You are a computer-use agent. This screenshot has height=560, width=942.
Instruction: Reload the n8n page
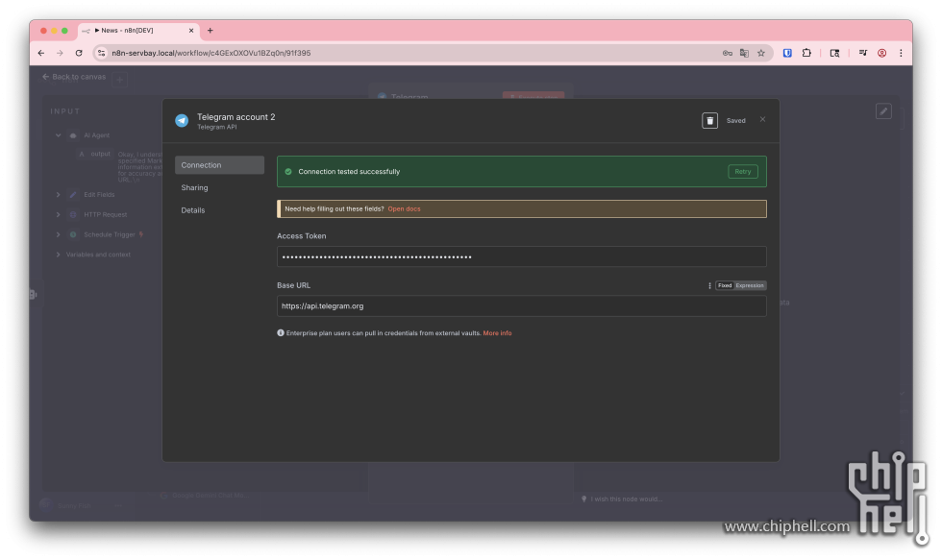79,53
